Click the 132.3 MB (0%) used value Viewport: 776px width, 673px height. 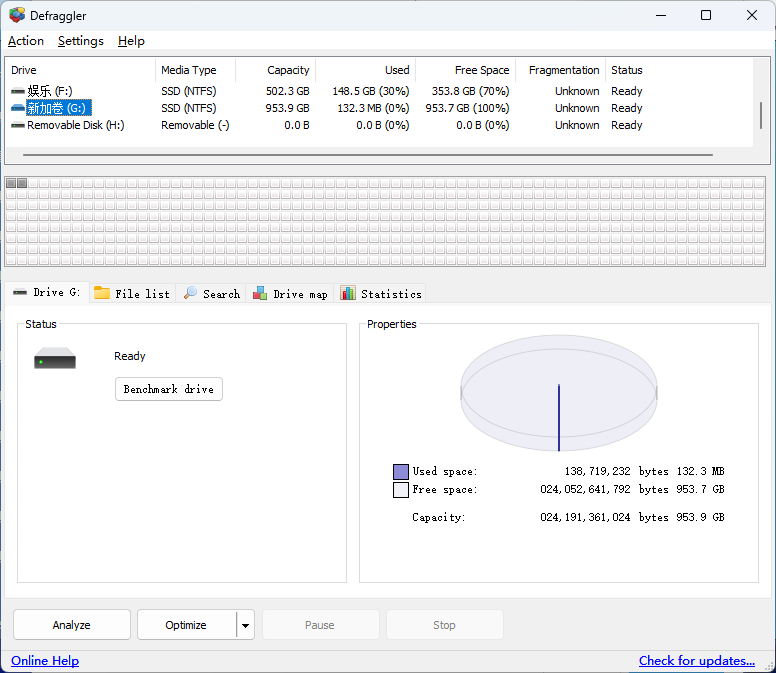[x=373, y=108]
